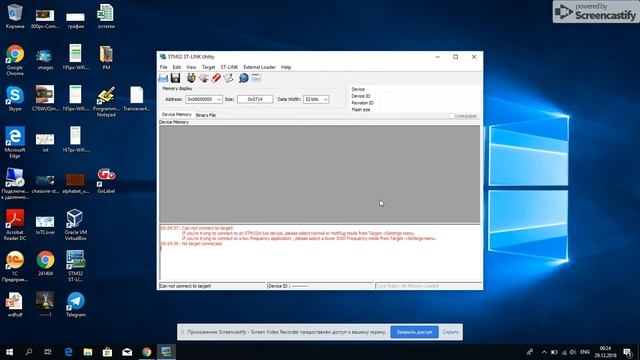Image resolution: width=640 pixels, height=360 pixels.
Task: Click the Device ID status bar field
Action: [320, 286]
